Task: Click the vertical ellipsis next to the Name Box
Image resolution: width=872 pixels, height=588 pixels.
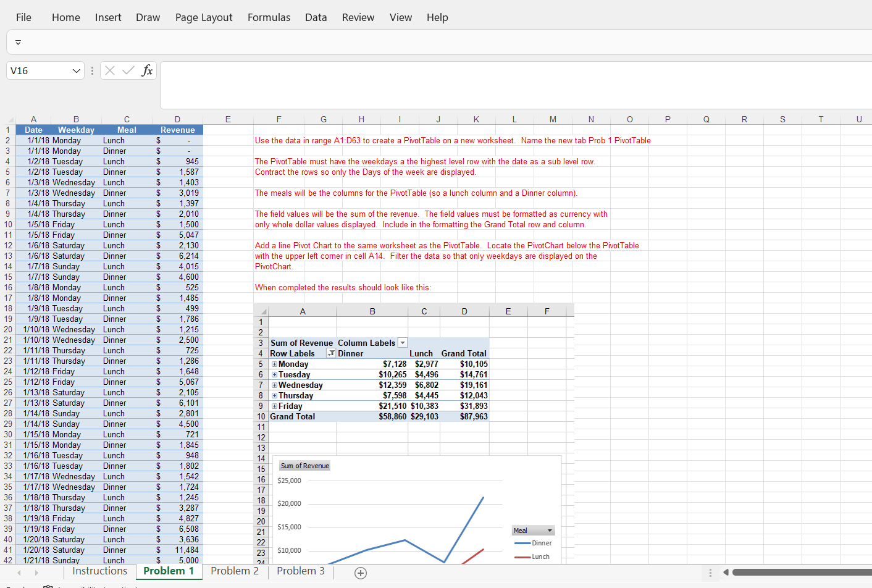Action: click(92, 70)
